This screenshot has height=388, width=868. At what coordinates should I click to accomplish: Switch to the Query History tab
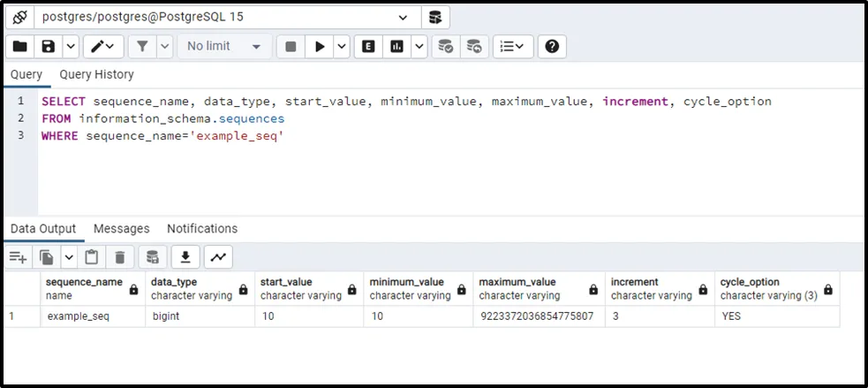click(x=96, y=75)
